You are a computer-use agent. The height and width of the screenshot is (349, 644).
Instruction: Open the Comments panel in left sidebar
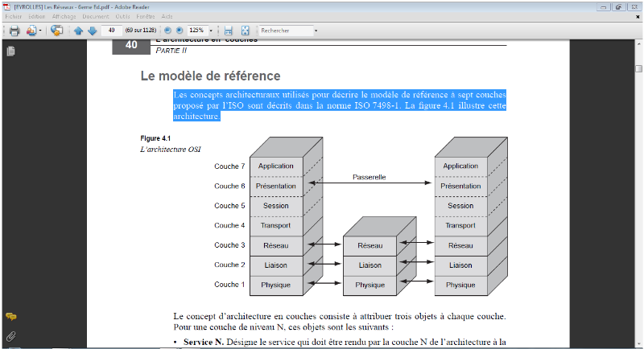click(x=11, y=317)
